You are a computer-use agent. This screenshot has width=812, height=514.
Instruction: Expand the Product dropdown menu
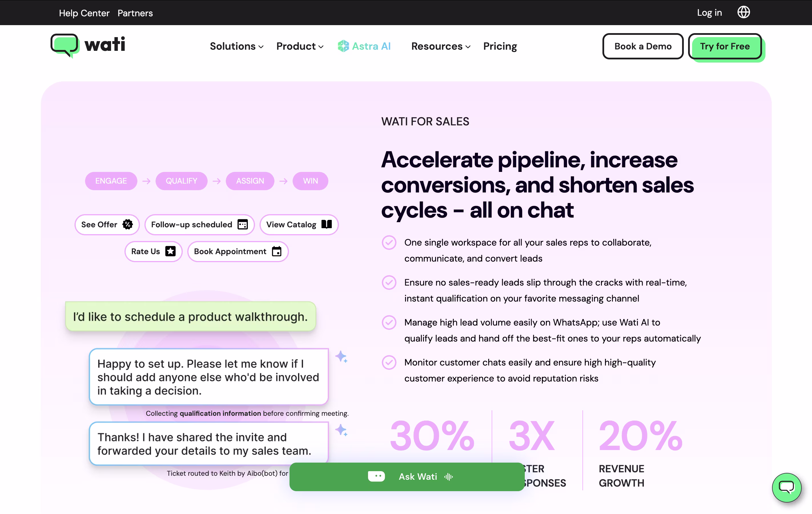coord(300,46)
